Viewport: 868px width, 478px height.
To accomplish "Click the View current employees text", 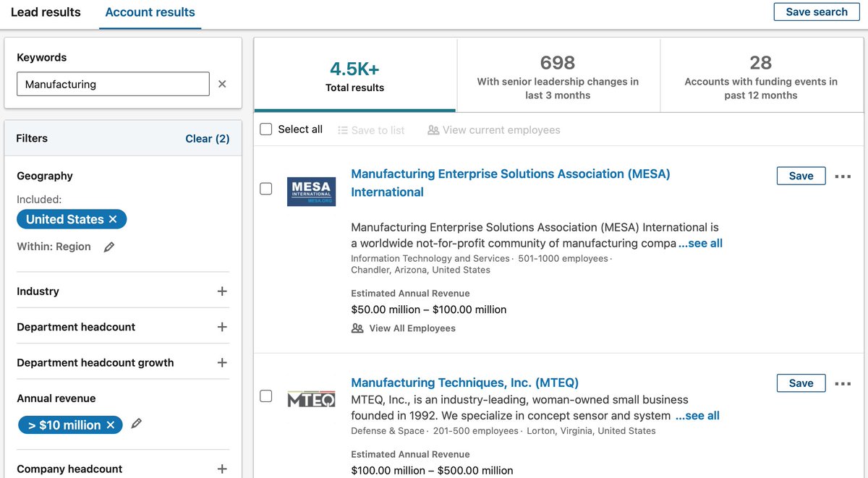I will pyautogui.click(x=501, y=130).
